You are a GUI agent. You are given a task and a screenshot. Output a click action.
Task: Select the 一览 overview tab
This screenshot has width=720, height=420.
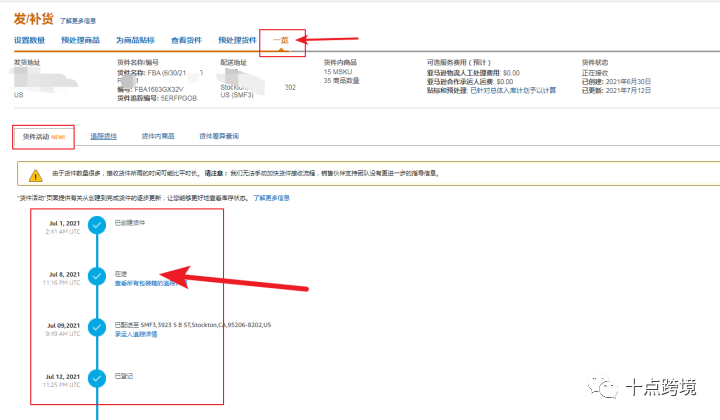[281, 40]
